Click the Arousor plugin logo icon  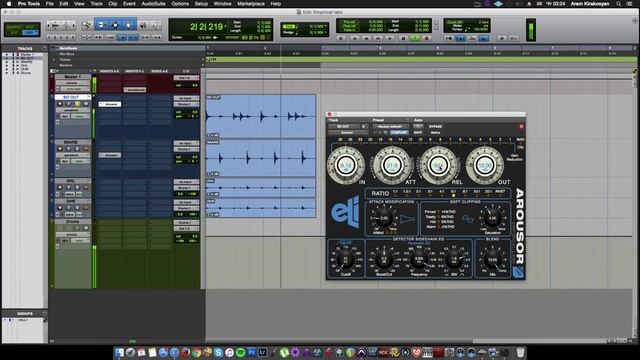(x=518, y=272)
